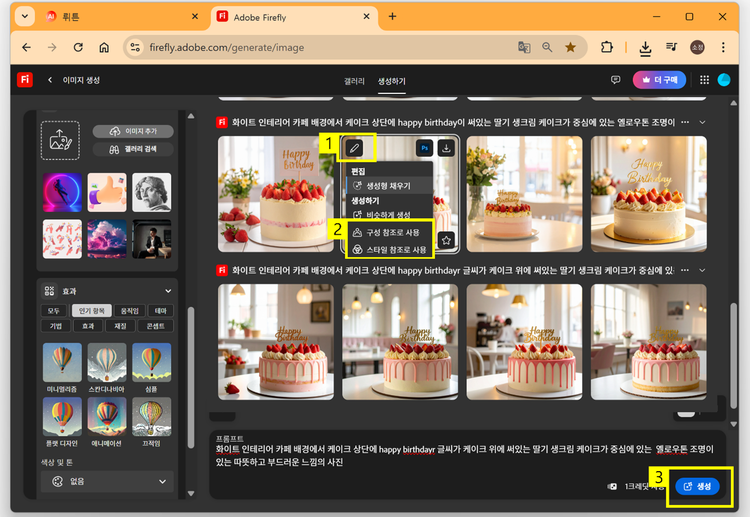Download the image with the download arrow icon
The image size is (750, 517).
(x=446, y=148)
